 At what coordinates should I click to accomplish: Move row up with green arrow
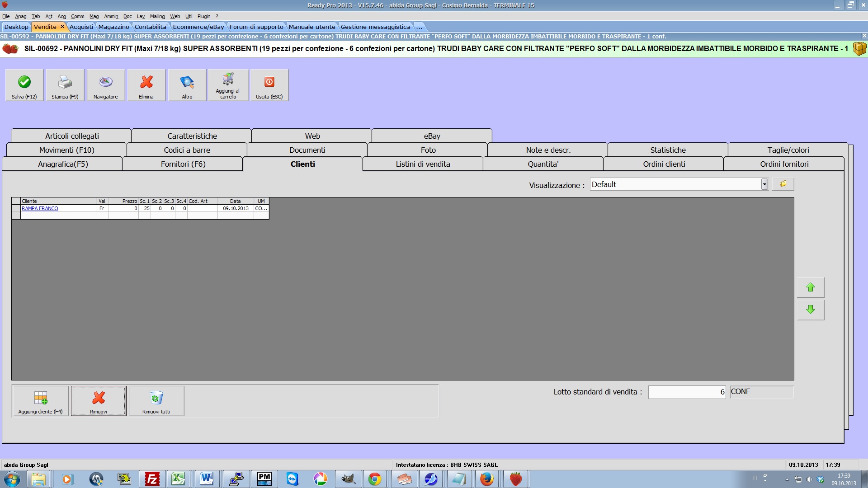(810, 287)
